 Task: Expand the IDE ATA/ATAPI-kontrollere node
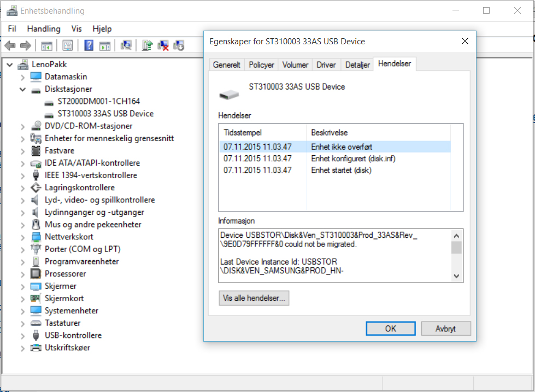pos(22,163)
